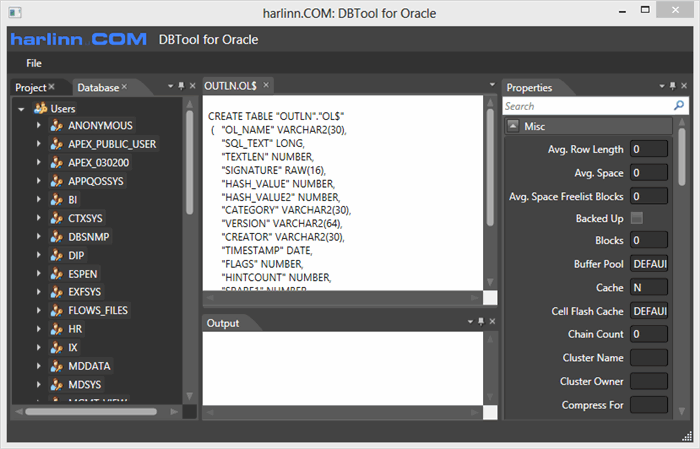Click the database tree horizontal scrollbar thumb
This screenshot has height=449, width=700.
click(91, 412)
